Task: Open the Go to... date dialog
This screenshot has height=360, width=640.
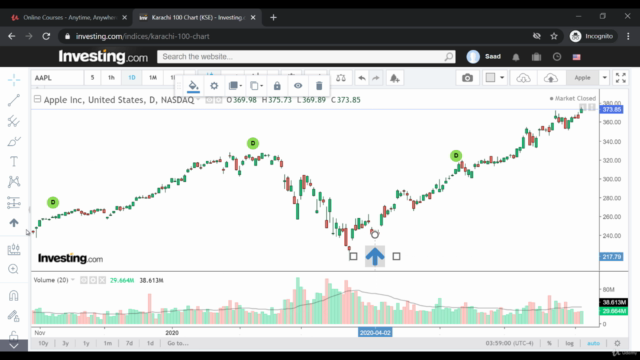Action: click(x=178, y=343)
